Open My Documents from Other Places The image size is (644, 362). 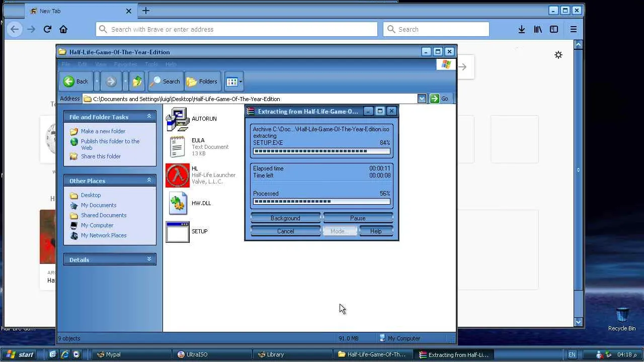click(99, 205)
